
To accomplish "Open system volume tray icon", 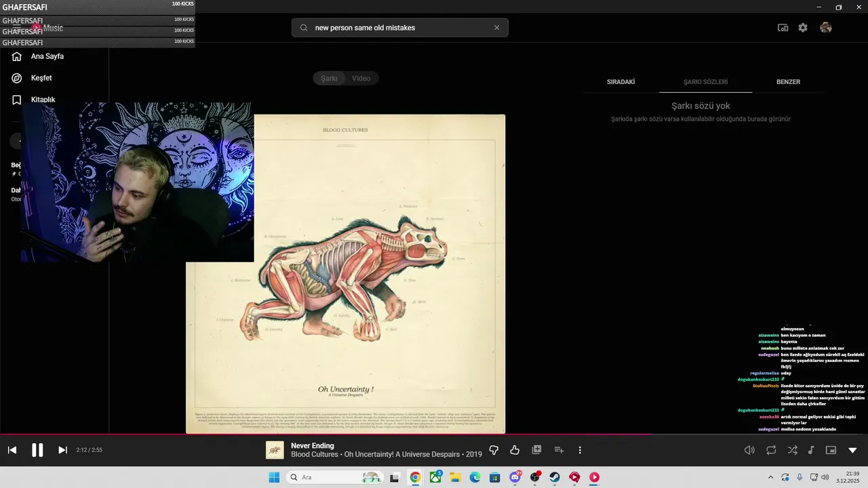I will [x=825, y=477].
